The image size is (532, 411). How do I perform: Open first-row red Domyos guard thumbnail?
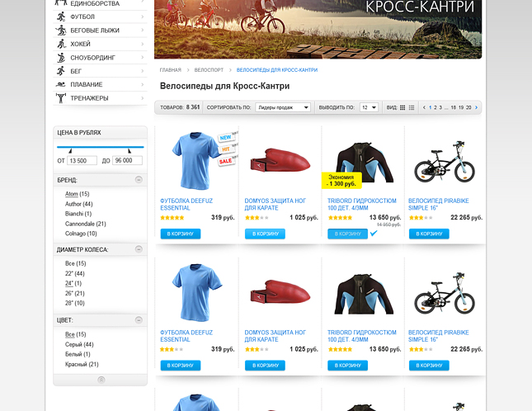(x=280, y=159)
